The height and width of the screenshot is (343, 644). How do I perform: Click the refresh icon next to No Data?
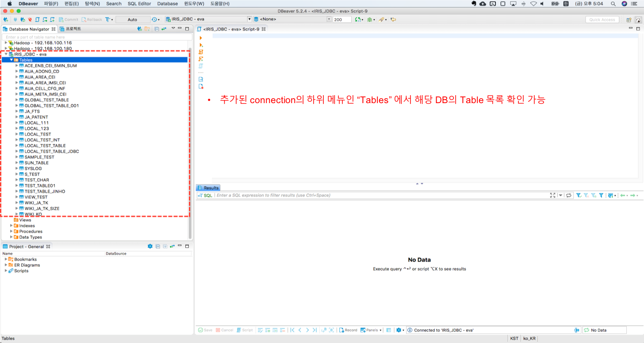[586, 330]
